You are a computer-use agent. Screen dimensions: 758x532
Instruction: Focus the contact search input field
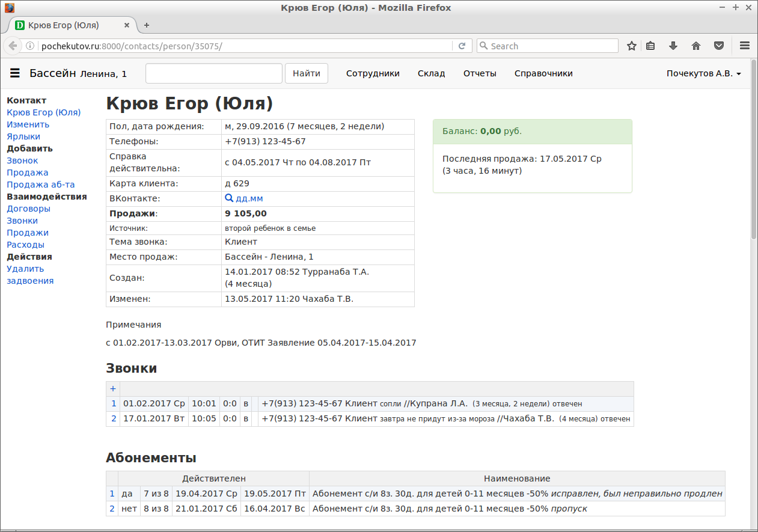pyautogui.click(x=214, y=73)
